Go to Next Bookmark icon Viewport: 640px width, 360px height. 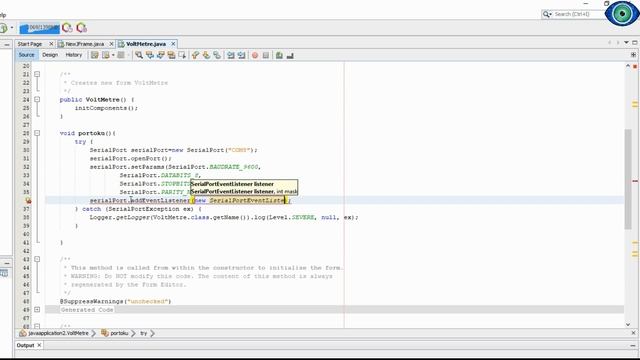click(x=206, y=55)
